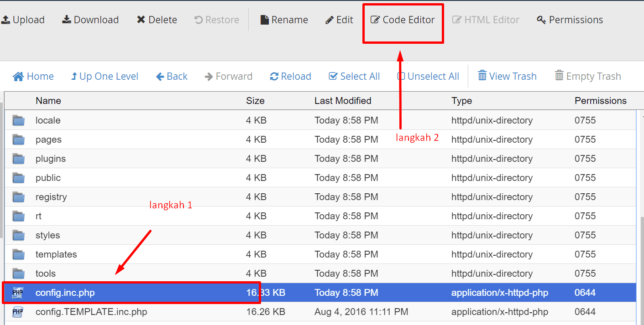Open Code Editor for selected file
Viewport: 644px width, 325px height.
[x=403, y=20]
